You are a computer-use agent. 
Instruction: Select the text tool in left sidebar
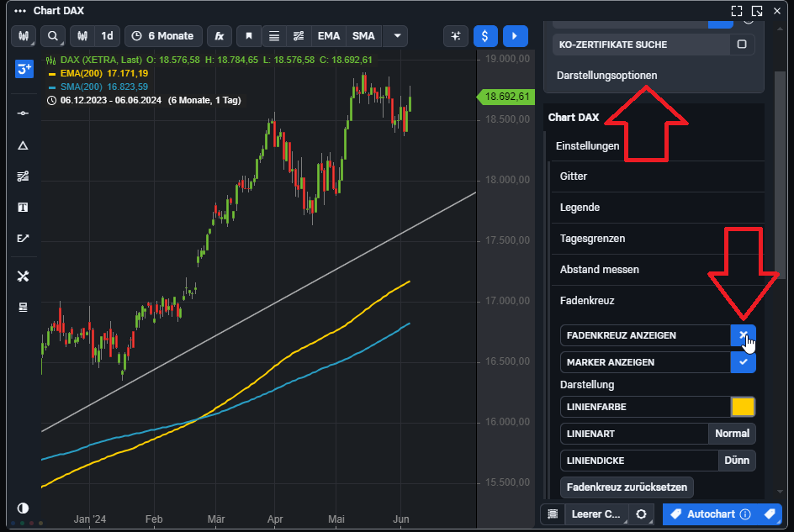click(x=23, y=207)
